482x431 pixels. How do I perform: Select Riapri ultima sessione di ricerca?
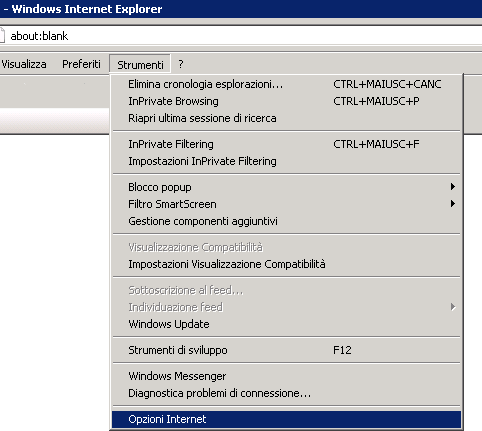coord(286,118)
